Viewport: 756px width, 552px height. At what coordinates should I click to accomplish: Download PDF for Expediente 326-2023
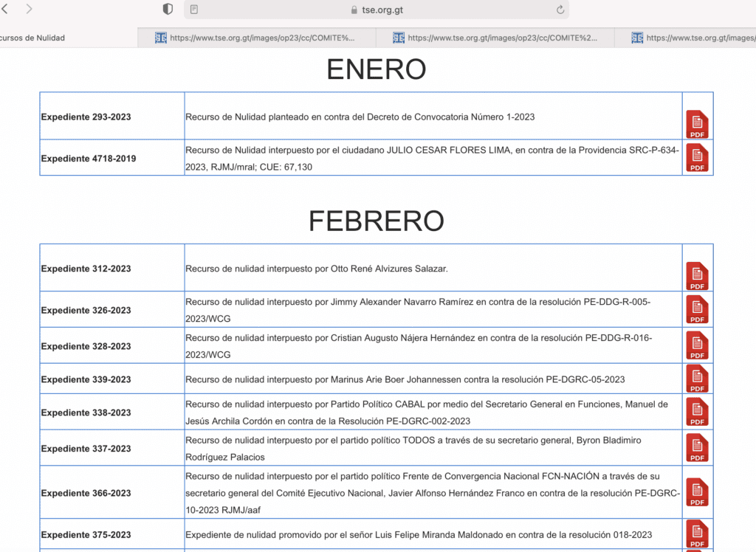point(697,310)
